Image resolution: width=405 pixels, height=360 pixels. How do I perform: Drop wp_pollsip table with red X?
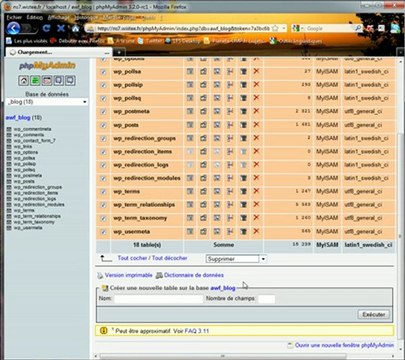[256, 85]
